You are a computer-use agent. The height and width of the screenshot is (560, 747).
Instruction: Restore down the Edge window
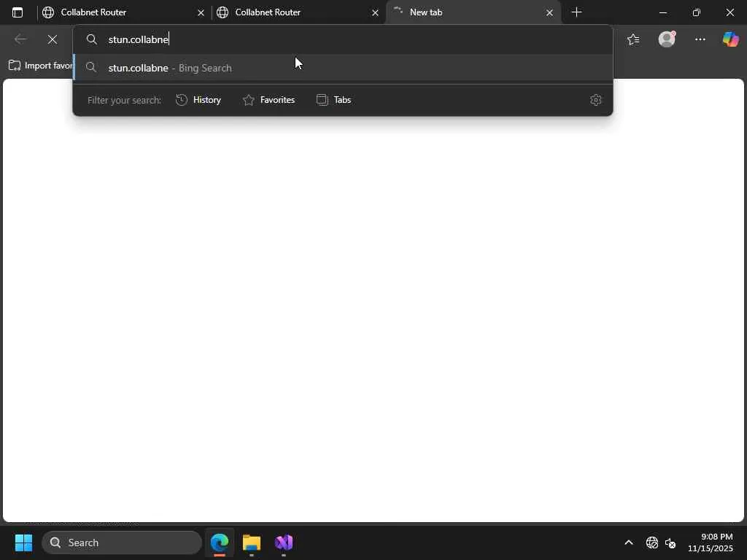click(697, 13)
